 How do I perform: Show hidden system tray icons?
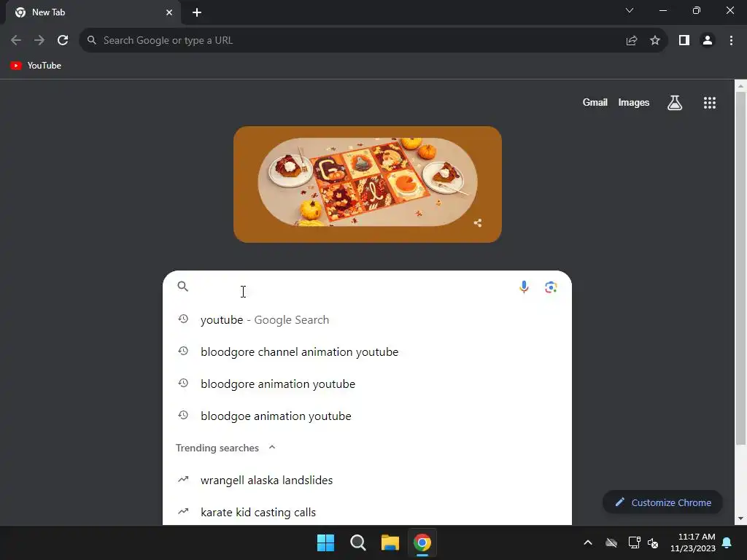point(588,542)
